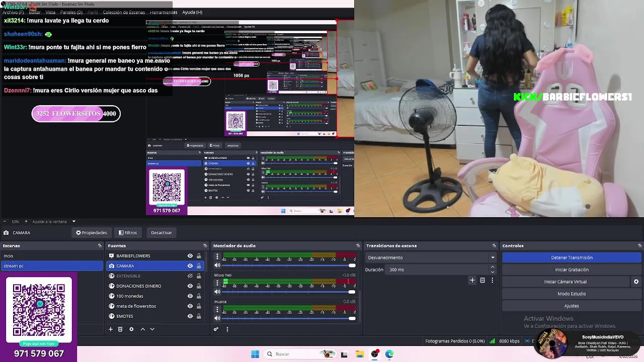This screenshot has height=362, width=644.
Task: Hide the CAMARA source eye icon
Action: point(190,266)
